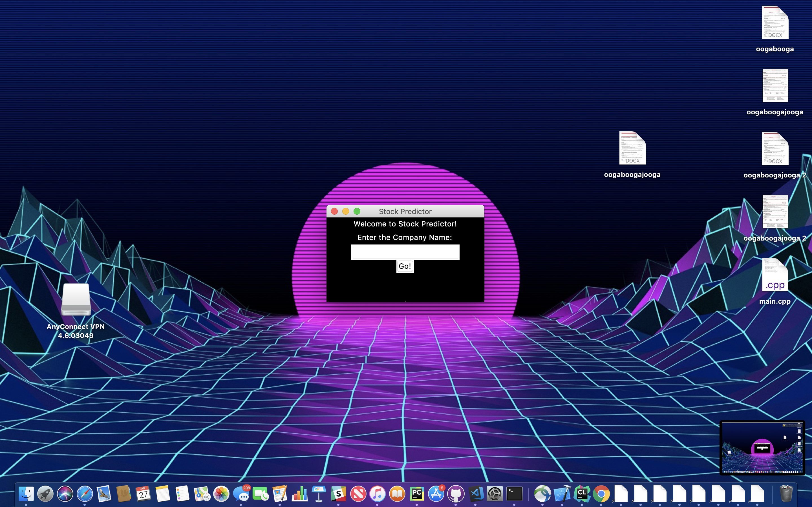The width and height of the screenshot is (812, 507).
Task: Click the screenshot preview thumbnail
Action: (x=762, y=448)
